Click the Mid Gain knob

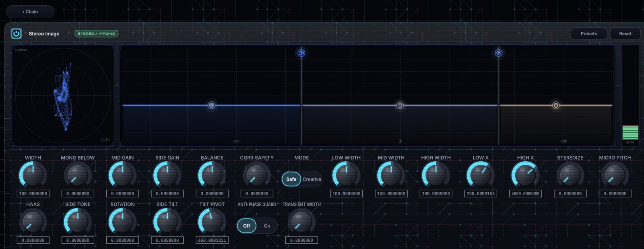point(122,175)
